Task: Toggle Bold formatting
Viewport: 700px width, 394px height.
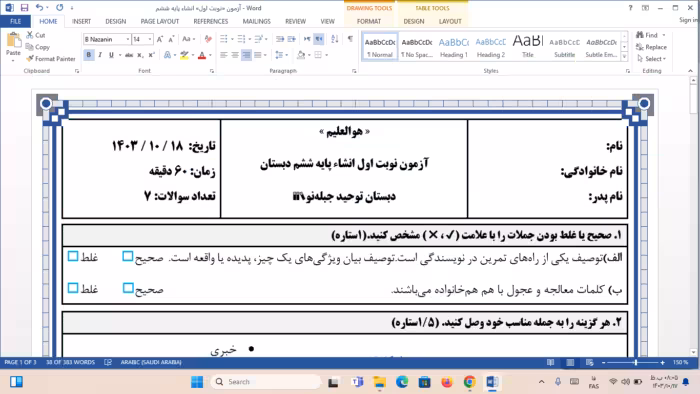Action: pyautogui.click(x=88, y=55)
